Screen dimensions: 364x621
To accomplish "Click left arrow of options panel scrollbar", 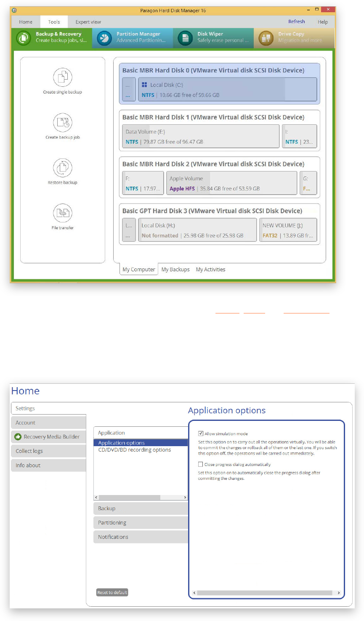I will coord(194,593).
